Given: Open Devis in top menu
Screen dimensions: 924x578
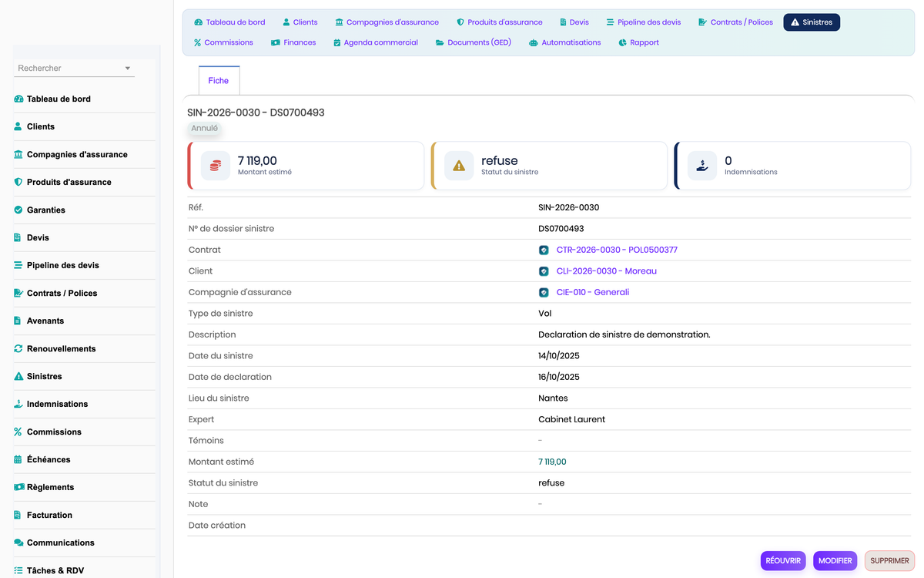Looking at the screenshot, I should pos(574,22).
